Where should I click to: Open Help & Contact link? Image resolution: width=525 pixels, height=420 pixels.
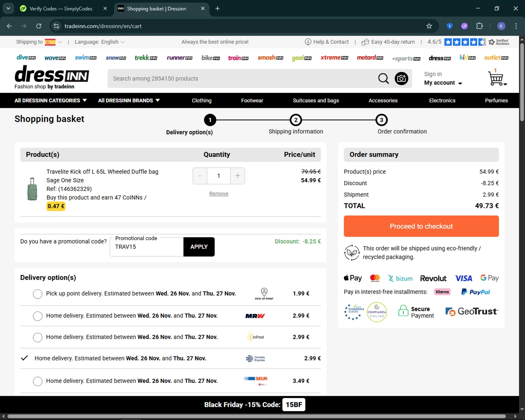coord(327,42)
